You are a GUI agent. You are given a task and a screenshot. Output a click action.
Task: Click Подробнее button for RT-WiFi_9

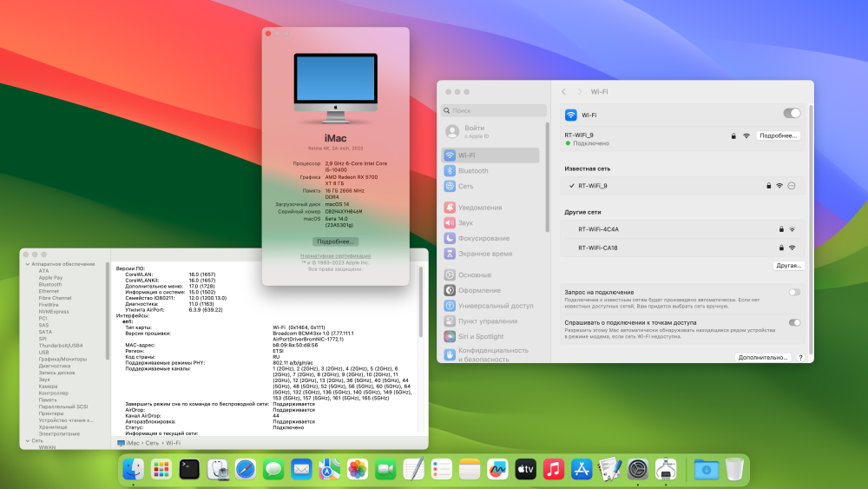click(778, 135)
